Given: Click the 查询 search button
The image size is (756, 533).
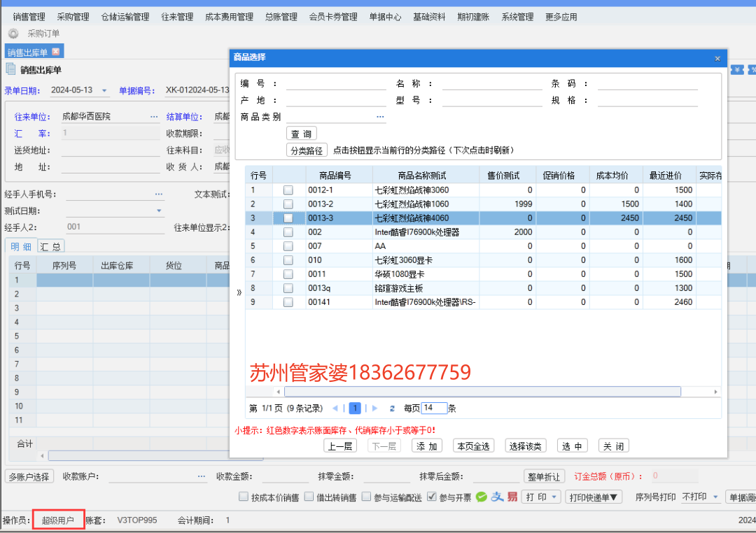Looking at the screenshot, I should tap(302, 134).
